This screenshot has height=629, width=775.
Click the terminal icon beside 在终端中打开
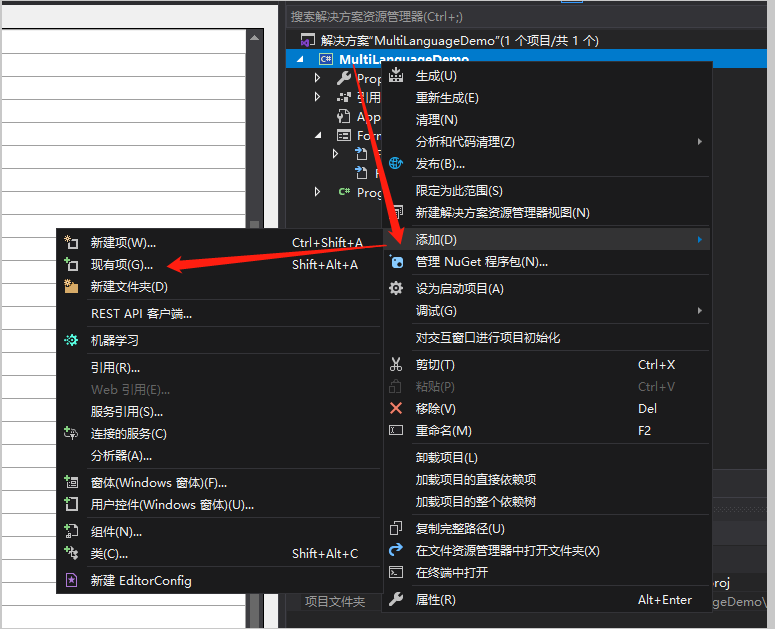[396, 572]
